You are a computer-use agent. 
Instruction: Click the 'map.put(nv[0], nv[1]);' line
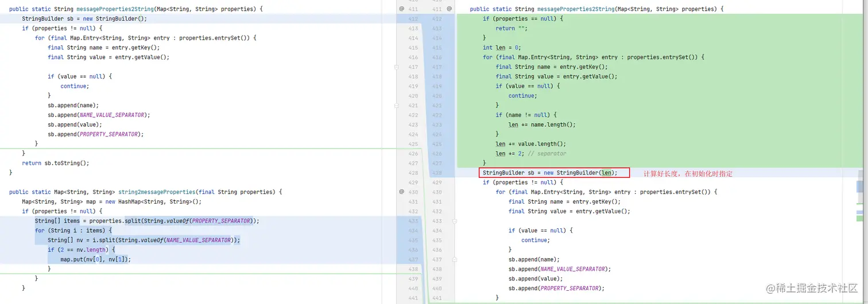(x=96, y=259)
